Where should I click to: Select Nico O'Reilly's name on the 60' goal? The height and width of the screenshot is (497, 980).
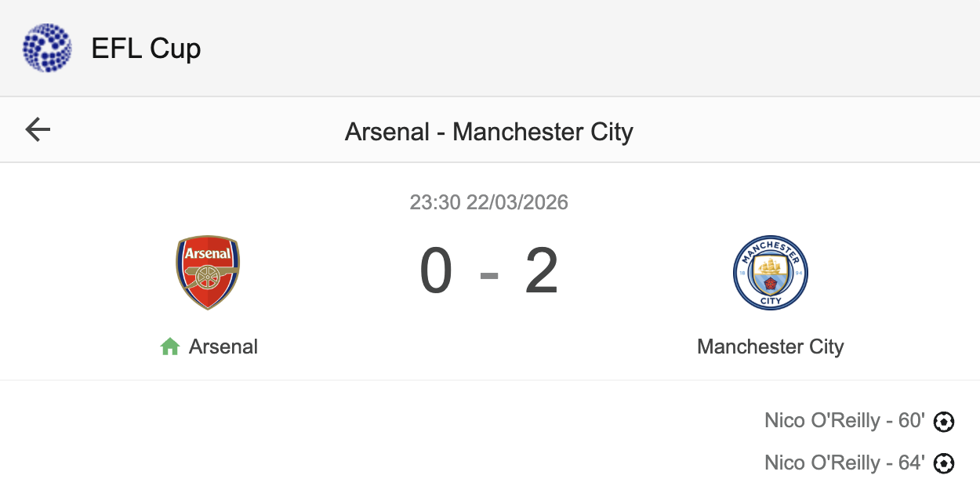click(x=822, y=421)
